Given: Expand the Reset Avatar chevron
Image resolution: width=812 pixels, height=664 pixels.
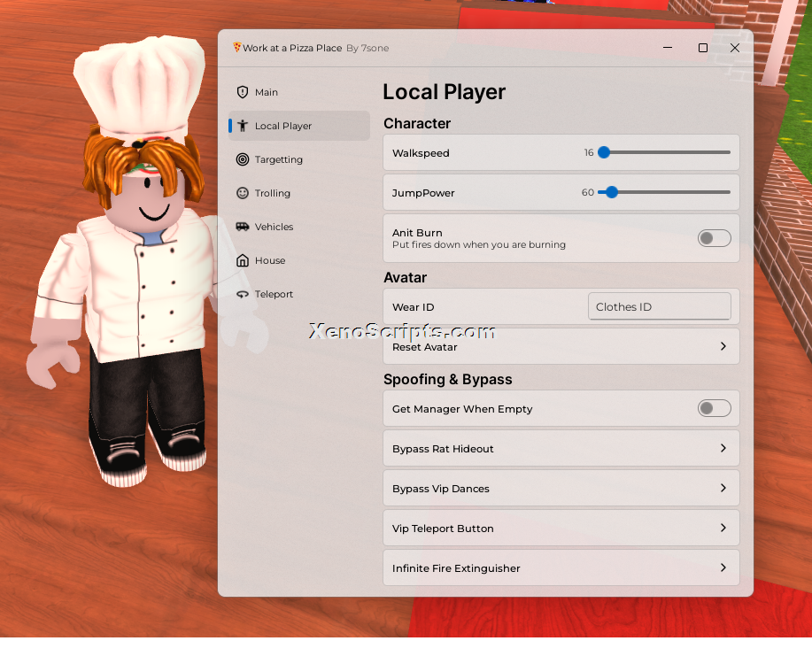Looking at the screenshot, I should point(723,346).
